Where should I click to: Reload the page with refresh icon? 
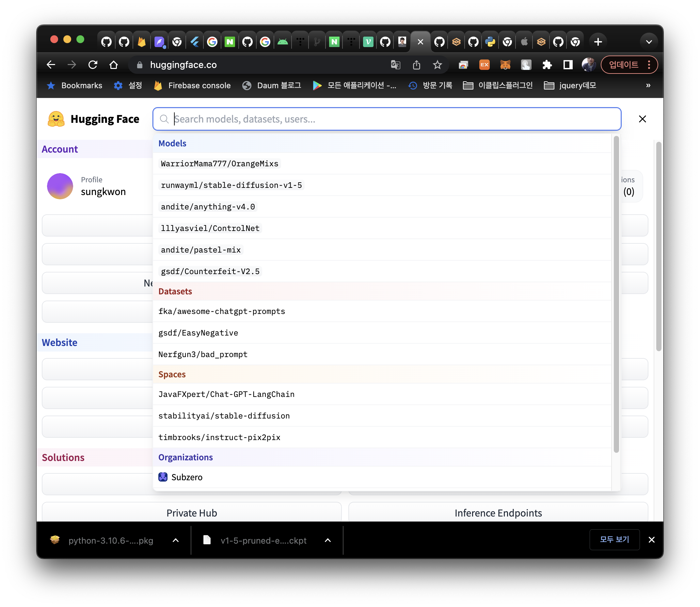(x=93, y=65)
